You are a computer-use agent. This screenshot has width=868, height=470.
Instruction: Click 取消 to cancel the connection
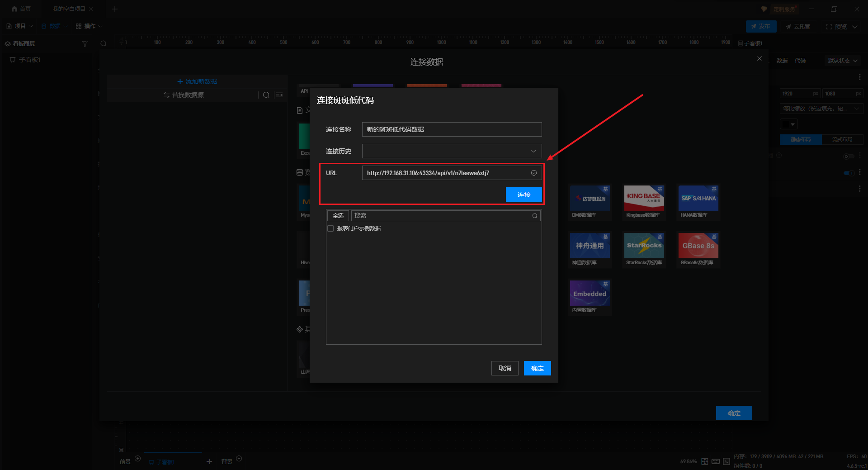[505, 368]
